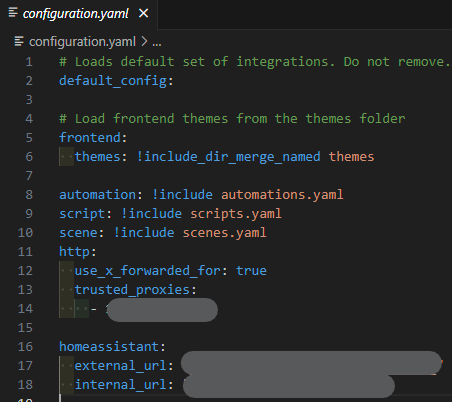
Task: Click the breadcrumb file icon
Action: coord(19,41)
